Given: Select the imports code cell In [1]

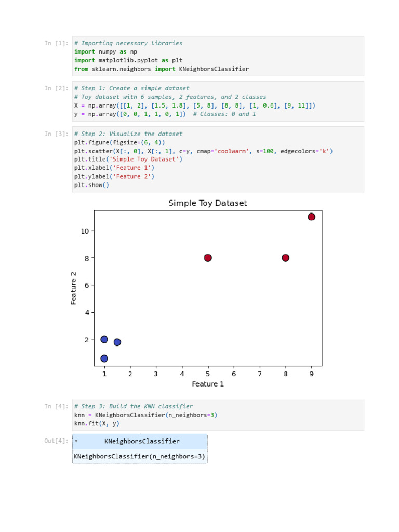Looking at the screenshot, I should pyautogui.click(x=218, y=56).
